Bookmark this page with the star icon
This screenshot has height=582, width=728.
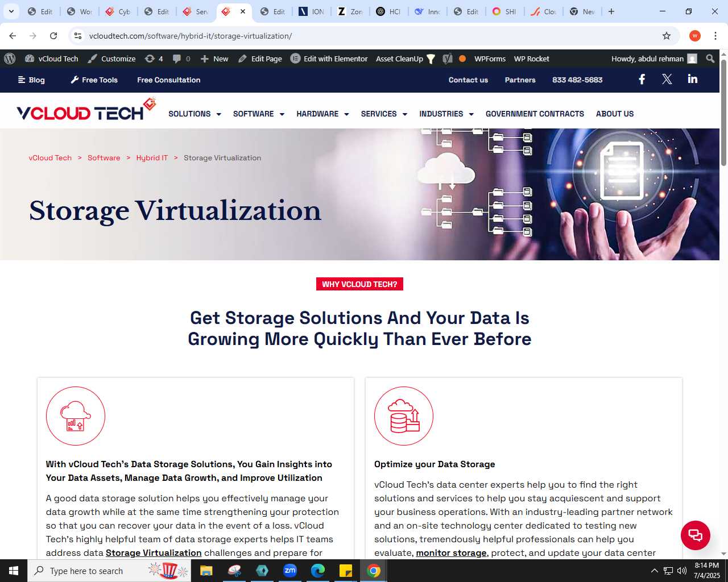pyautogui.click(x=667, y=36)
